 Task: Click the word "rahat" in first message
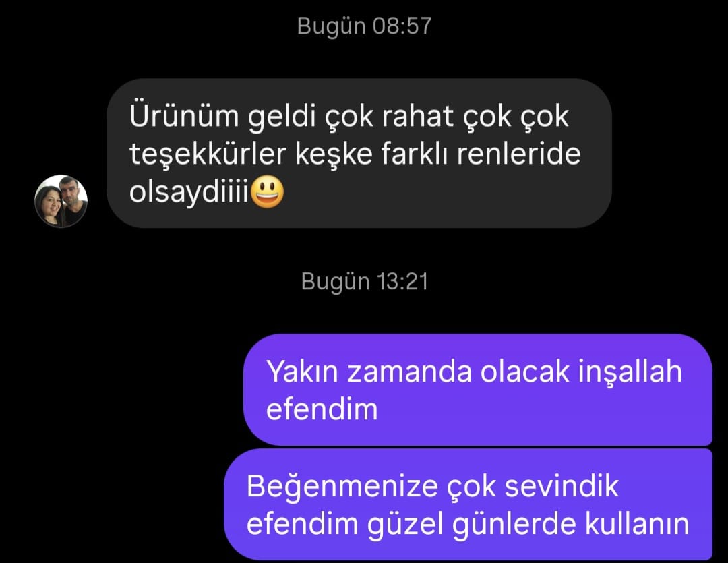pyautogui.click(x=417, y=116)
